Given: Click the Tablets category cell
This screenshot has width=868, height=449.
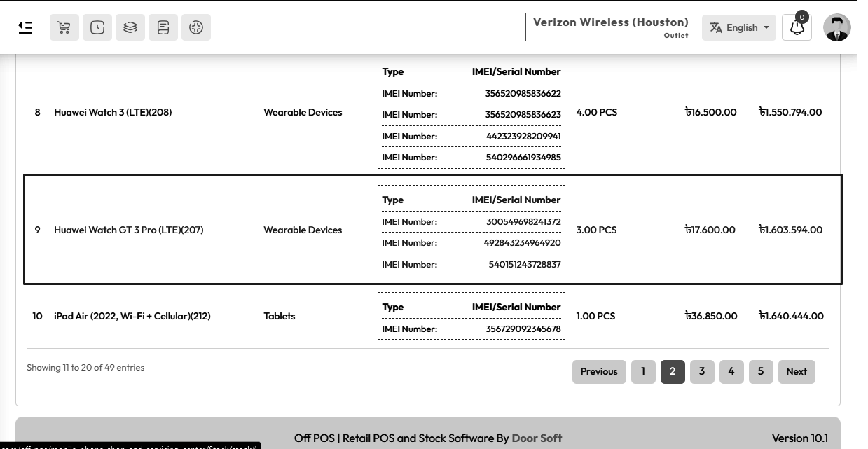Looking at the screenshot, I should 280,316.
